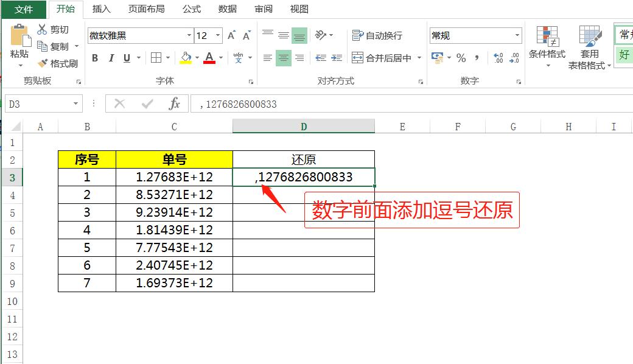Switch to the 插入 tab

[x=101, y=9]
